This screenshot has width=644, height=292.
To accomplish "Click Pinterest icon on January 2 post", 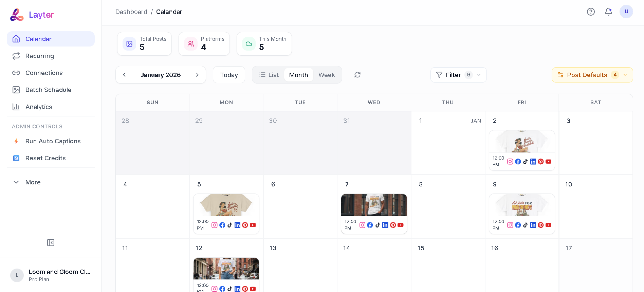I will tap(541, 162).
